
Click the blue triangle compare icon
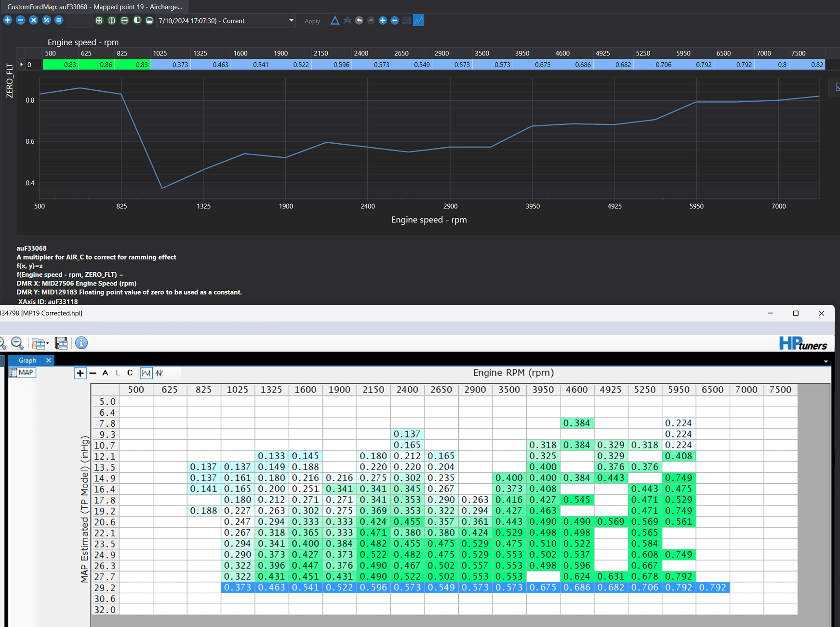point(334,20)
